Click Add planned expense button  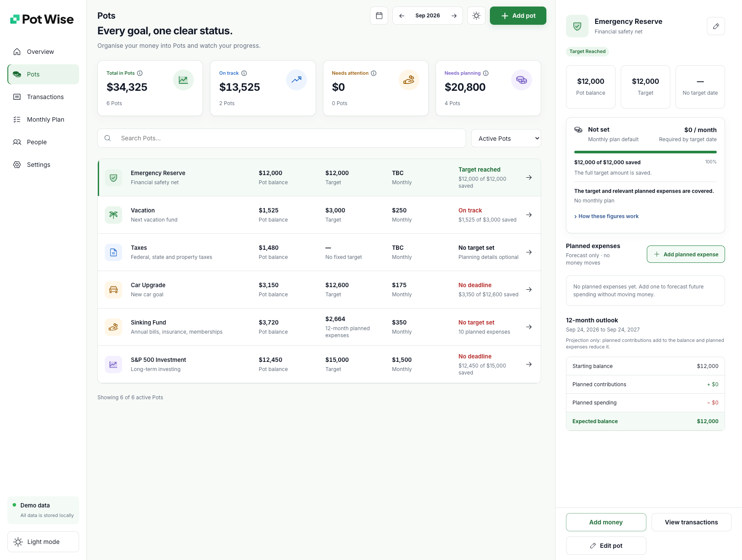point(686,254)
